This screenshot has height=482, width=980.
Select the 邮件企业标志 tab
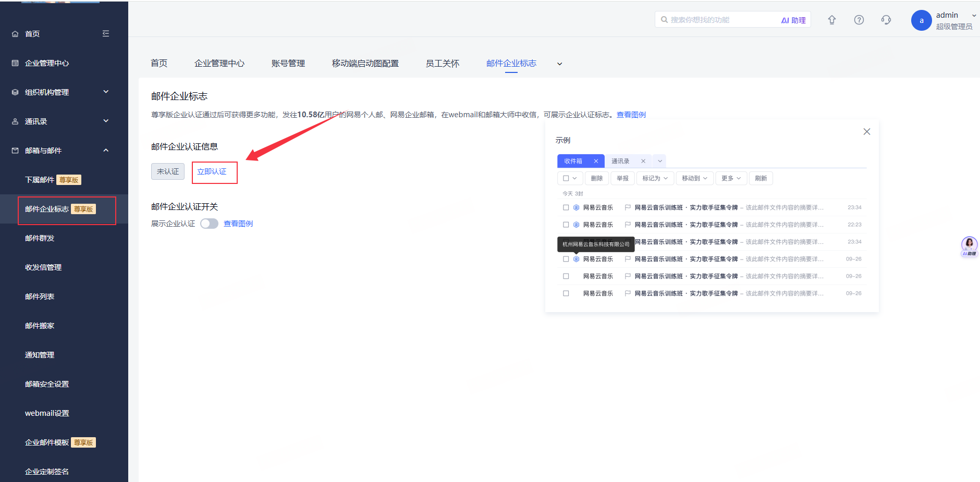coord(511,63)
